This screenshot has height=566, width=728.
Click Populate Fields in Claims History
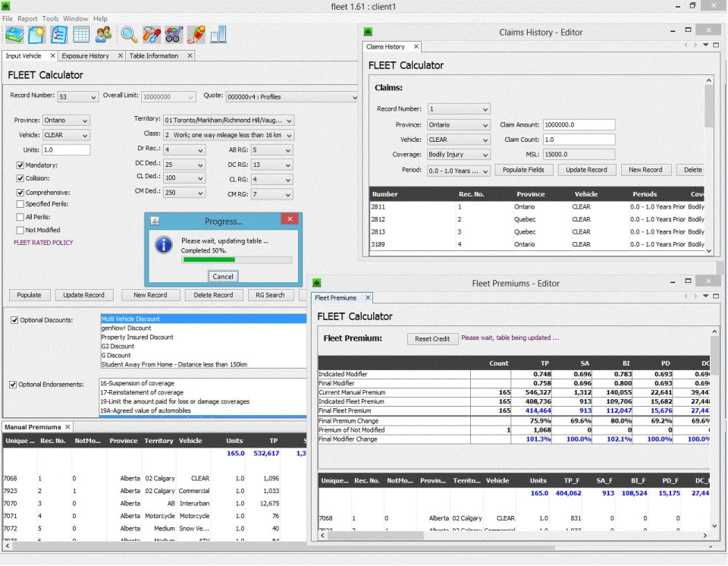[522, 170]
